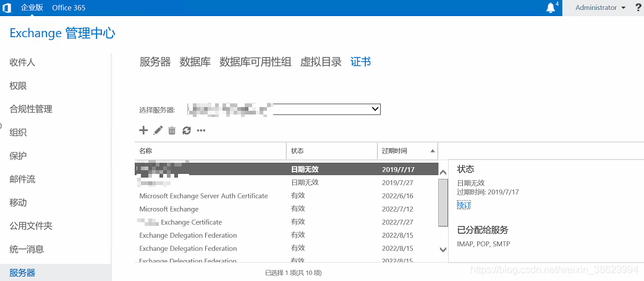Screen dimensions: 644x281
Task: Select the invalid certificate expiring 2019/7/27
Action: click(286, 182)
